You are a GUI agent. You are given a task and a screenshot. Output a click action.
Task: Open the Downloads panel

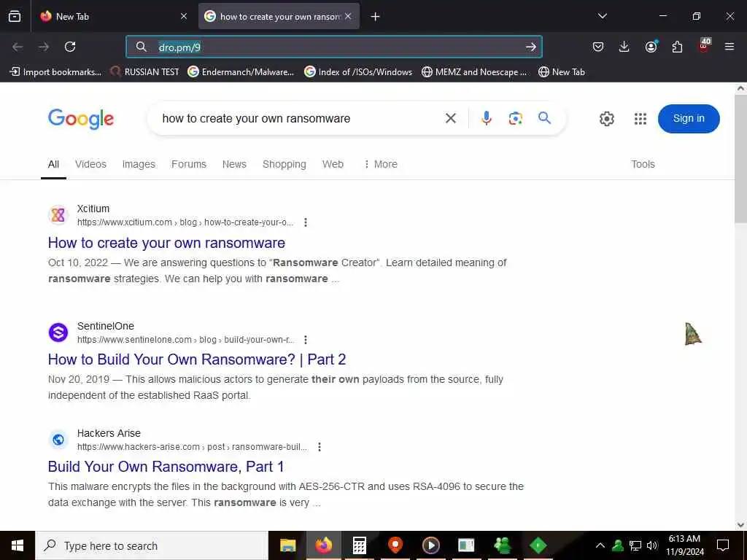(624, 47)
